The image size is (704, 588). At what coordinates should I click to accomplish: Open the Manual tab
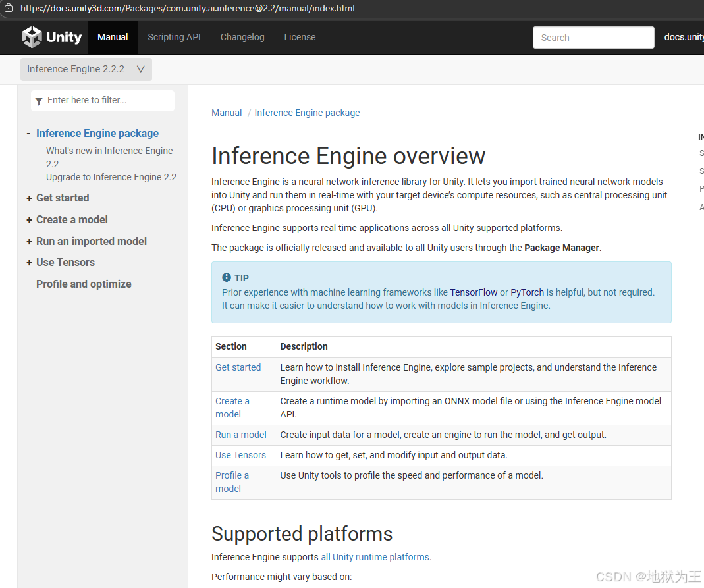[x=113, y=38]
